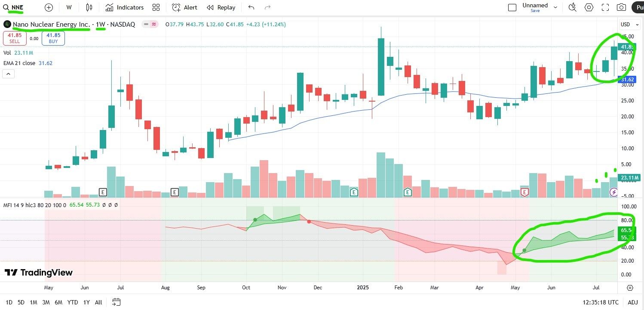The width and height of the screenshot is (644, 310).
Task: Click the red earnings marker in May
Action: coord(524,192)
